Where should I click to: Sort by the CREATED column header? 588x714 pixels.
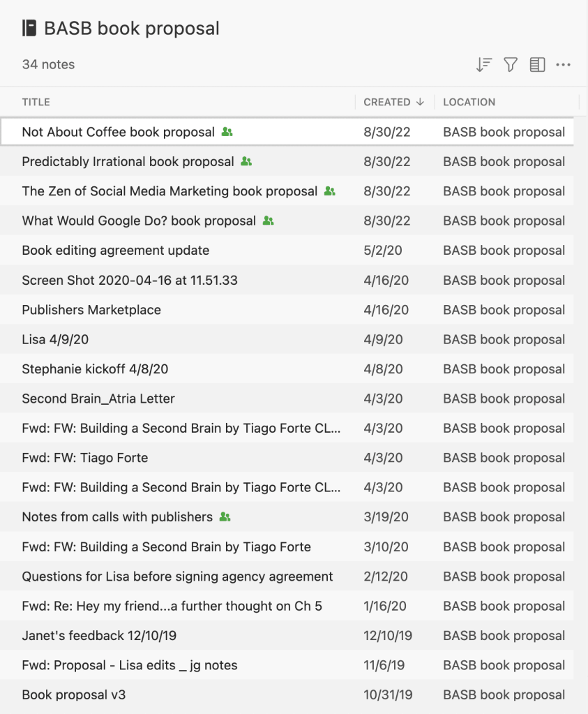(393, 102)
